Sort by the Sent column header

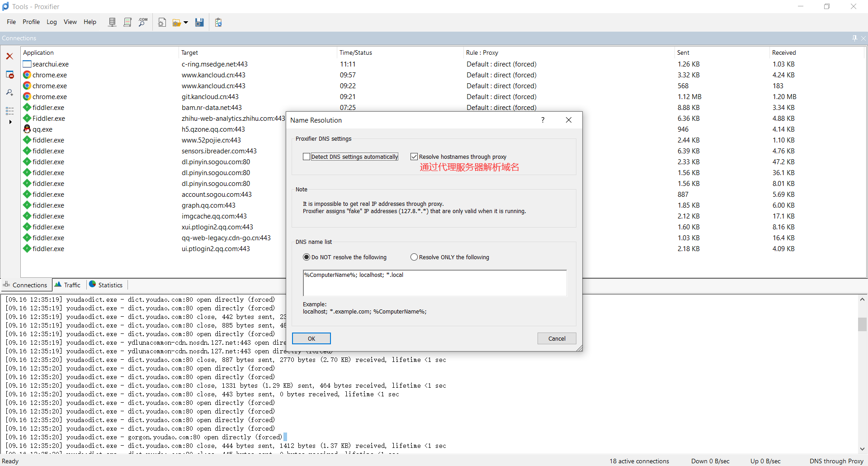(x=722, y=52)
